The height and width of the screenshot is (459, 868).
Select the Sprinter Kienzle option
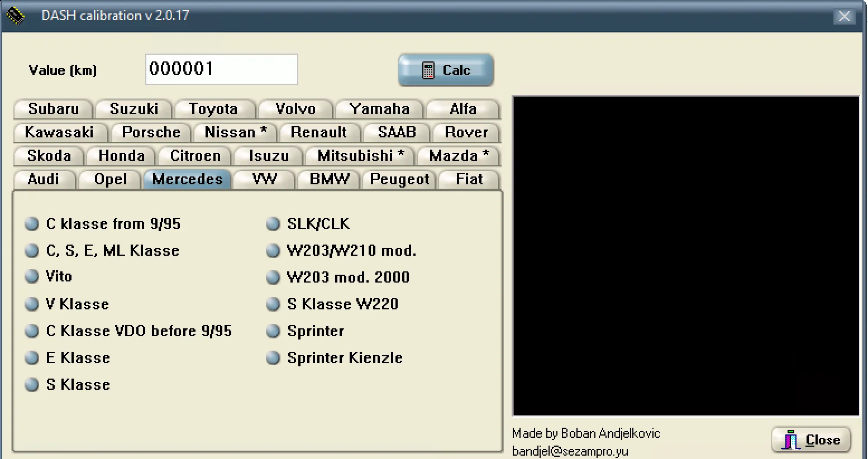(x=335, y=358)
